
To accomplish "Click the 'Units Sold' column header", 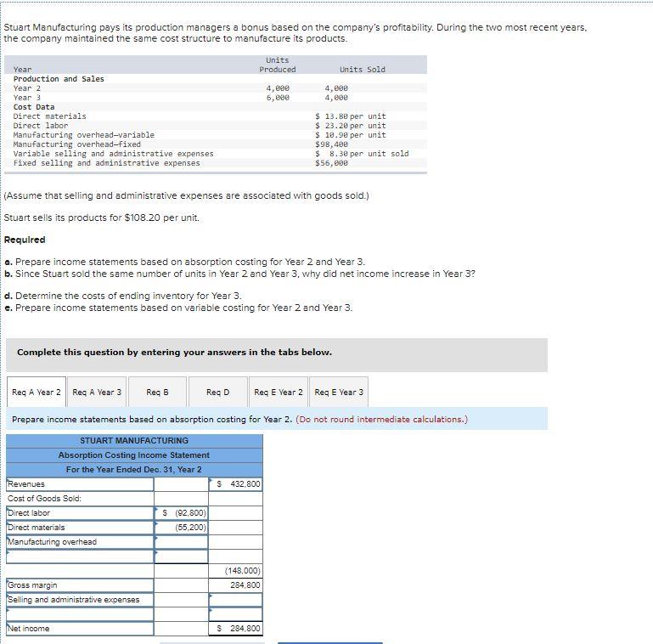I will [x=363, y=70].
